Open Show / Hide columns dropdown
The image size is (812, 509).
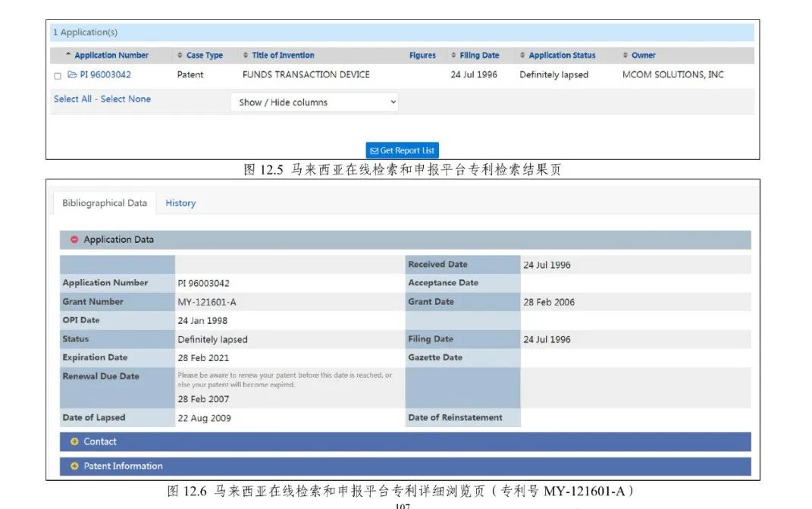click(x=314, y=102)
